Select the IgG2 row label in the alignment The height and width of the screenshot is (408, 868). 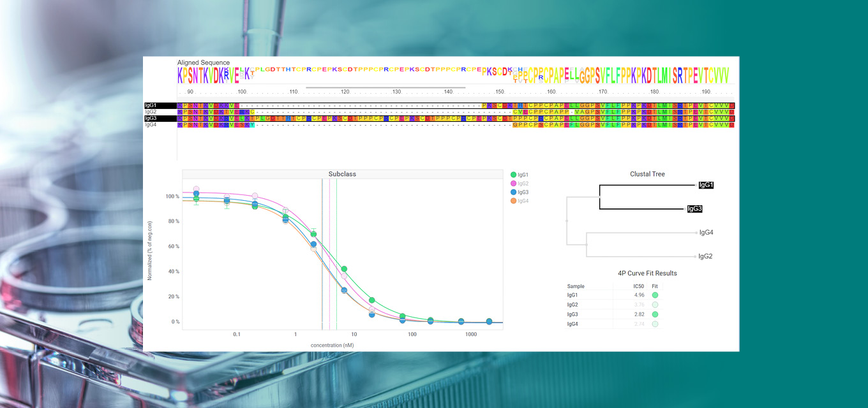(152, 110)
